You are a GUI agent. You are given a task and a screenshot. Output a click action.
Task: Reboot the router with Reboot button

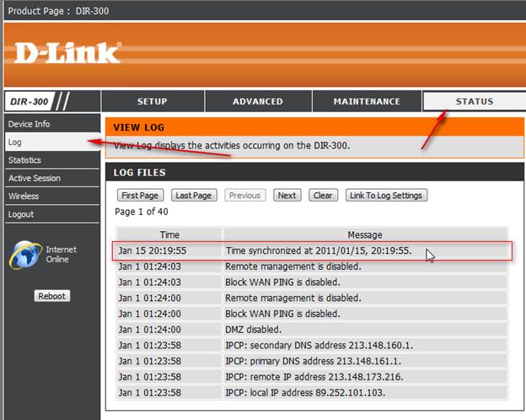click(52, 296)
